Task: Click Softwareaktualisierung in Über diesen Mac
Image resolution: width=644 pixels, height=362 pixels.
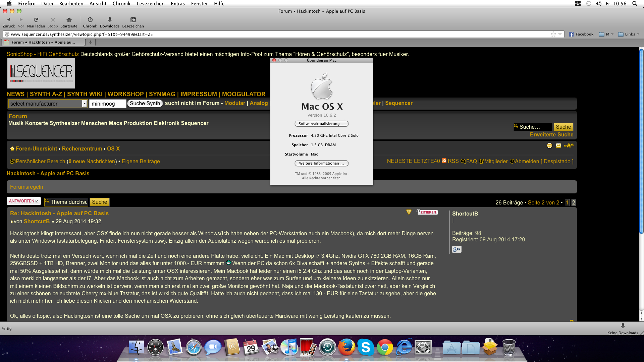Action: click(321, 124)
